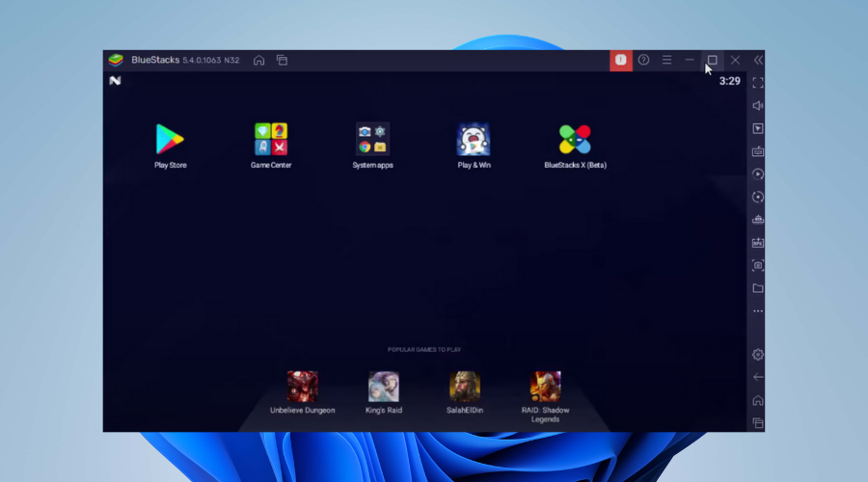Open settings gear in sidebar
This screenshot has height=482, width=868.
tap(758, 355)
